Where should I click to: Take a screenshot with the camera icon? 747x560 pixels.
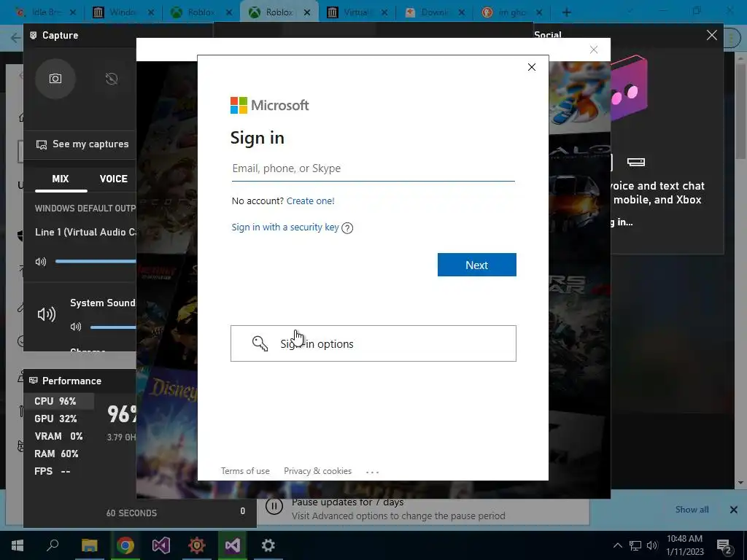55,79
